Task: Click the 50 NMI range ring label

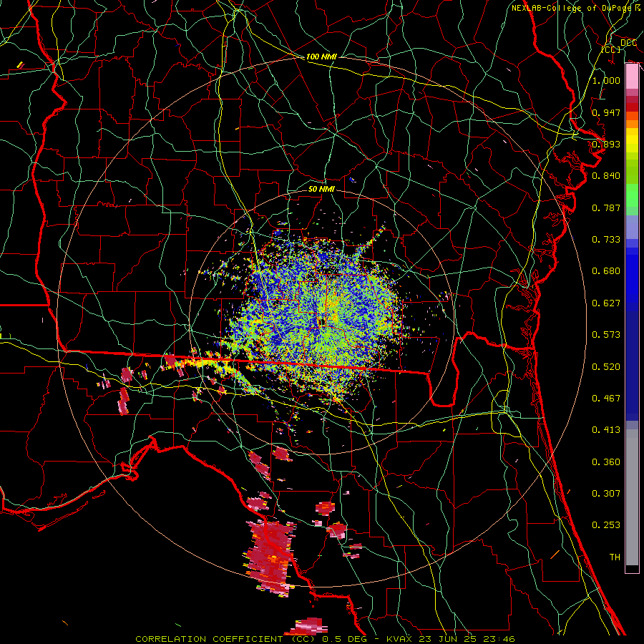Action: click(321, 189)
